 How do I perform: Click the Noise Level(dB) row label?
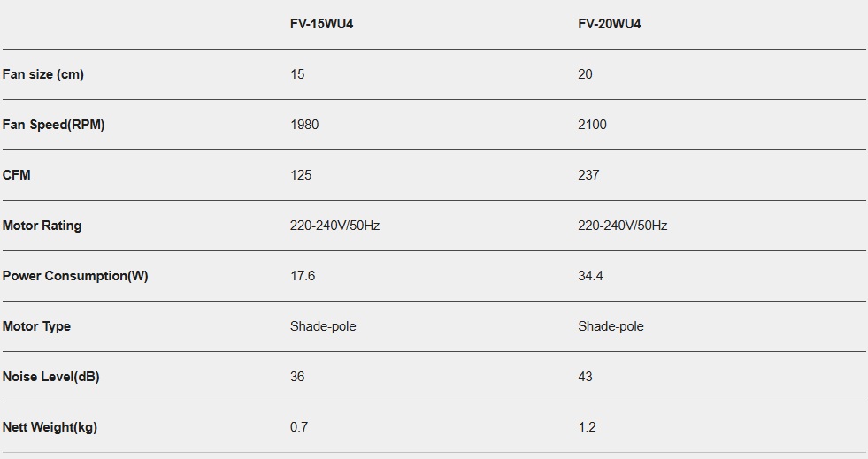click(x=51, y=377)
